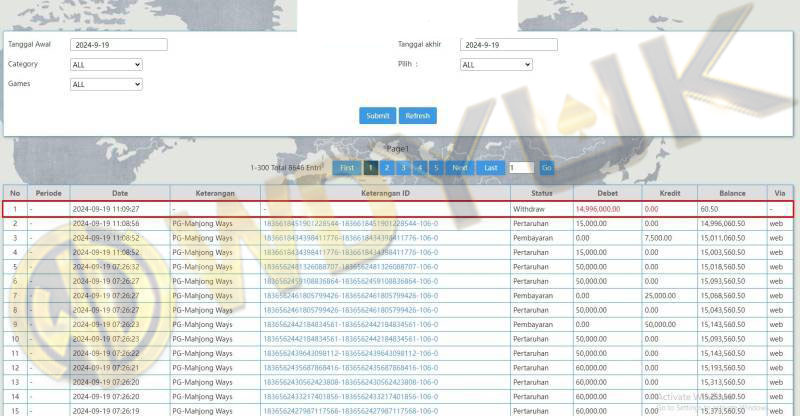Open the Keterangan ID link in row 2
Screen dimensions: 800x416
(351, 224)
